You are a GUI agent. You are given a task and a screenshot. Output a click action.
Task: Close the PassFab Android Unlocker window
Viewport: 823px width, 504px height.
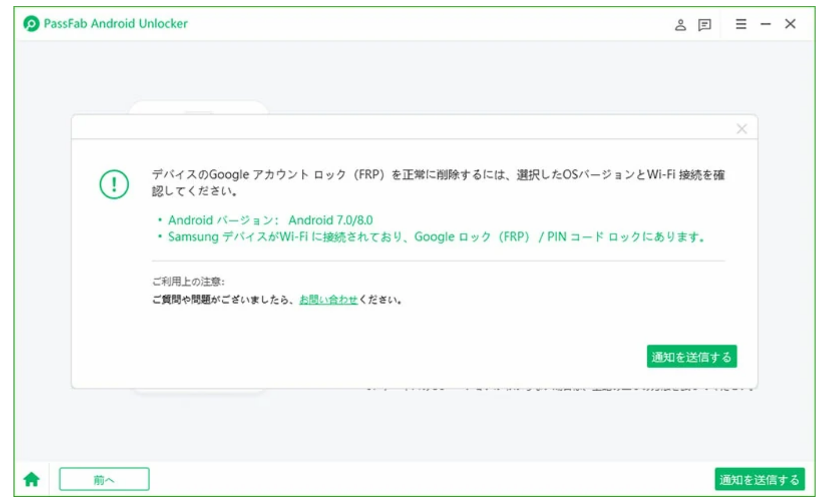[790, 24]
